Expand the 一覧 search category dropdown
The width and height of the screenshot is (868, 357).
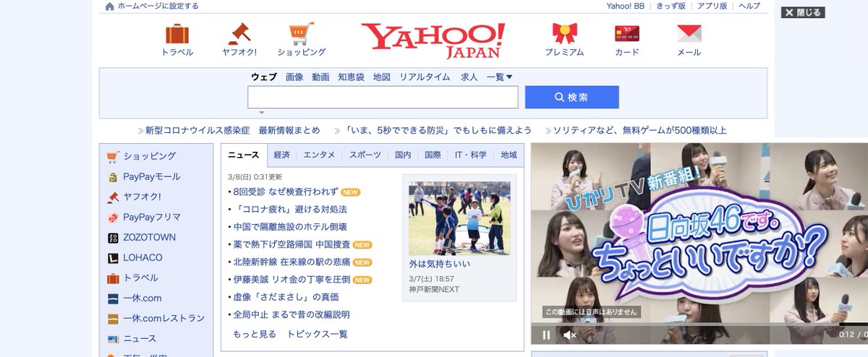point(500,77)
